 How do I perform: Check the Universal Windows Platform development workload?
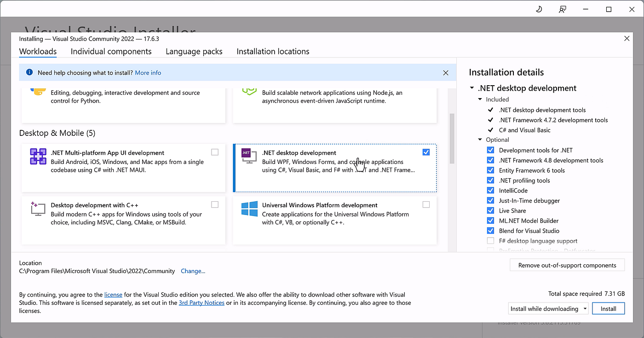pyautogui.click(x=426, y=204)
